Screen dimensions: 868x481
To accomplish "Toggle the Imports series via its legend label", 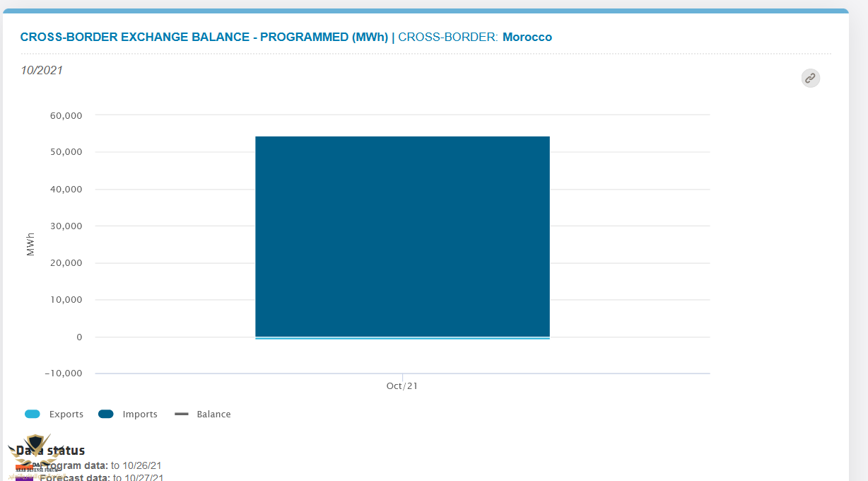I will coord(140,415).
